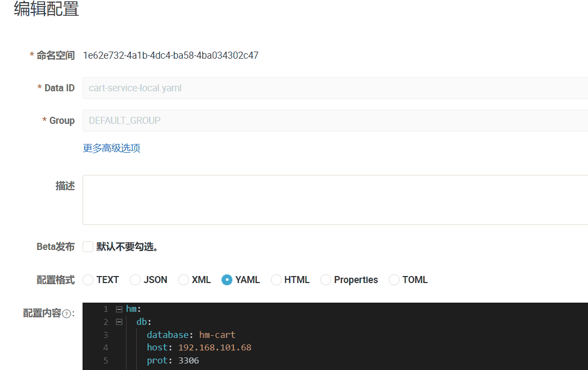
Task: Click the help icon beside 配置内容
Action: point(67,313)
